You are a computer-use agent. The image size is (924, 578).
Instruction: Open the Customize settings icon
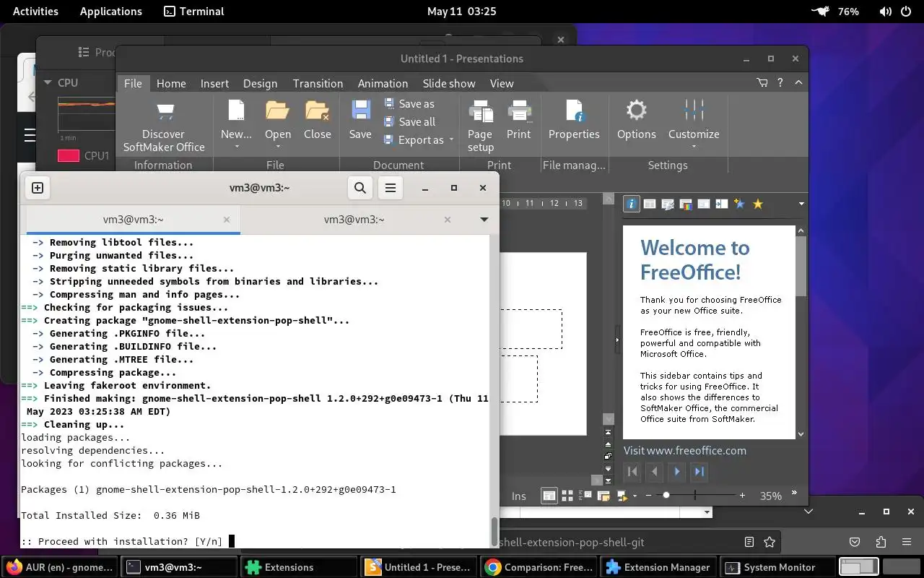click(x=694, y=111)
